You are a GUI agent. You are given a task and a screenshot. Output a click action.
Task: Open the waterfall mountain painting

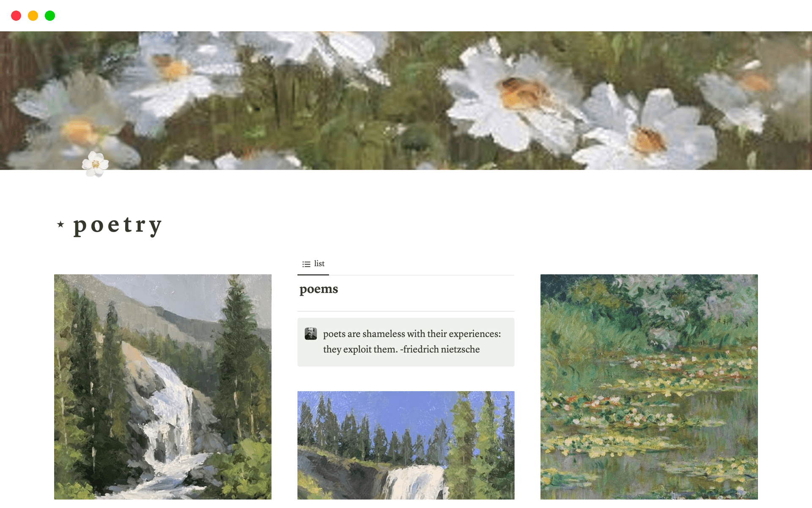[x=163, y=387]
